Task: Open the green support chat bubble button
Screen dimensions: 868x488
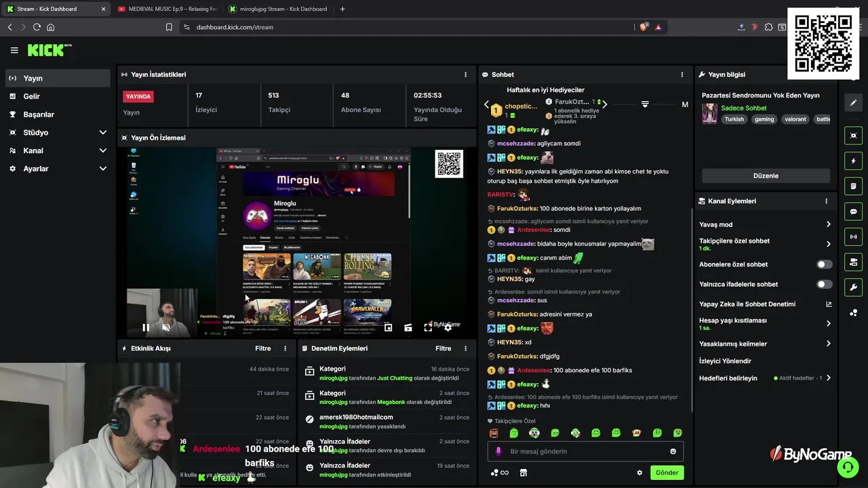Action: [846, 467]
